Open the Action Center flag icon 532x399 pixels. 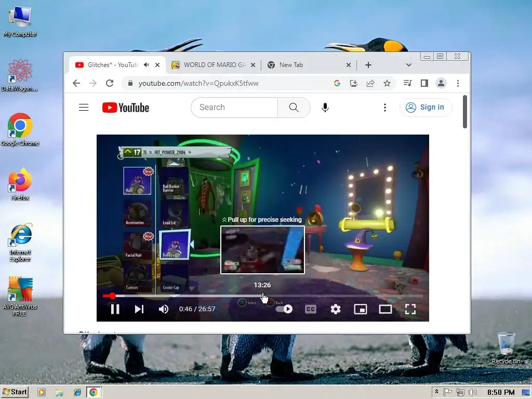click(x=447, y=392)
